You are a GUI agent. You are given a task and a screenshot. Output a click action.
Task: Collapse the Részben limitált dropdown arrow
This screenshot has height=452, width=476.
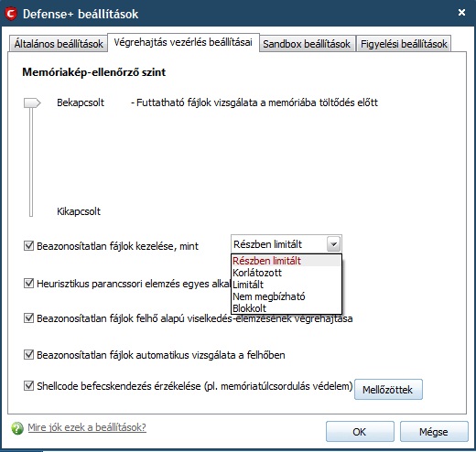coord(333,244)
